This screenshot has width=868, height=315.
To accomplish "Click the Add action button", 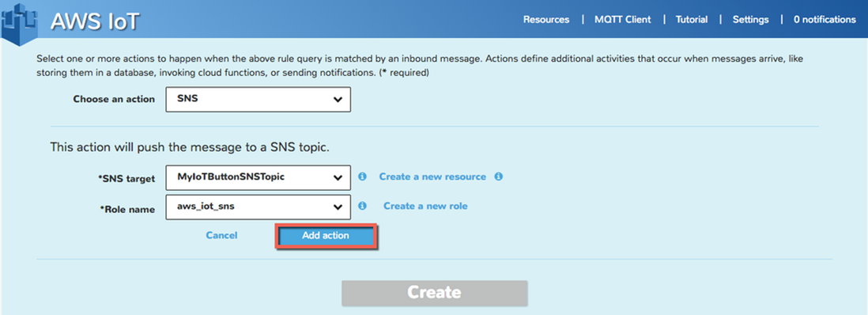I will click(x=326, y=236).
